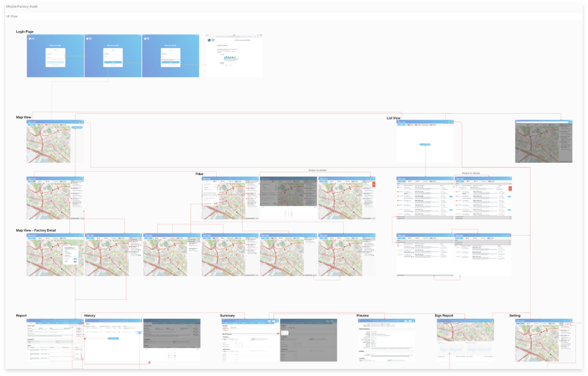The width and height of the screenshot is (588, 376).
Task: Tap the red delete box in Filter map
Action: pyautogui.click(x=373, y=184)
